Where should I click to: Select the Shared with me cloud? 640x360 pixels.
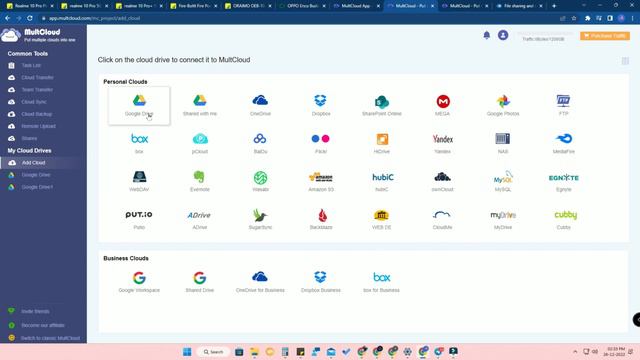[200, 105]
